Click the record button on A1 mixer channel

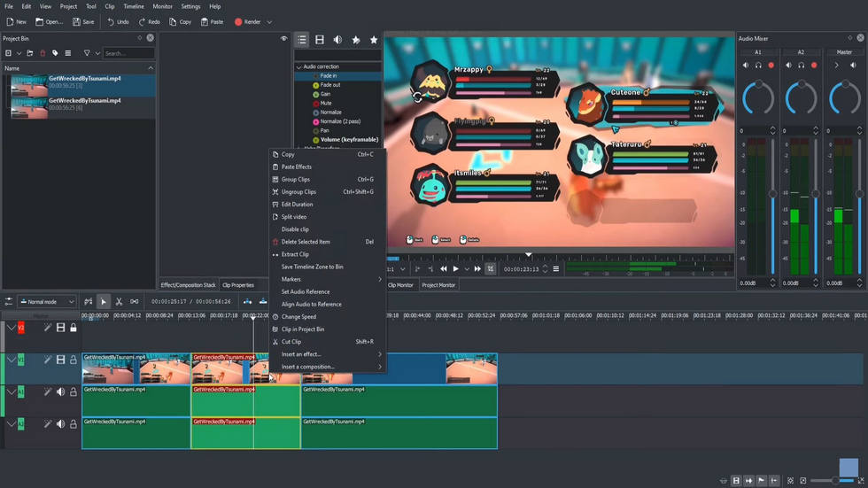point(771,66)
